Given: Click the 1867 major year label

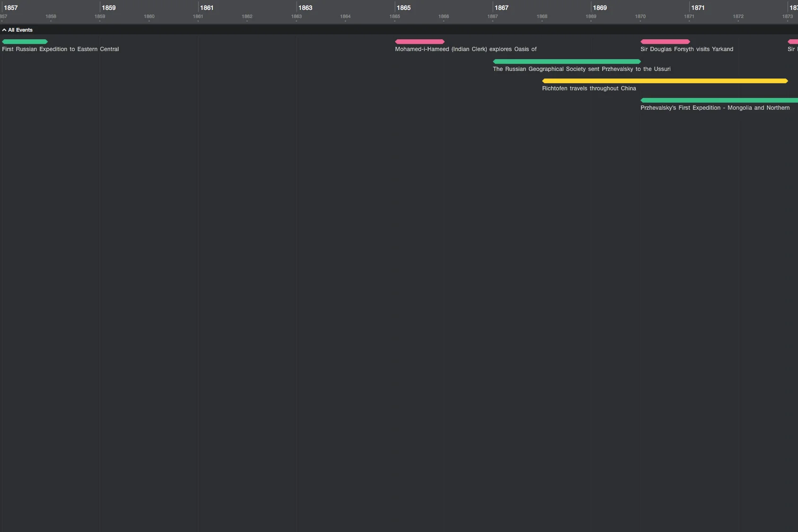Looking at the screenshot, I should pos(501,8).
